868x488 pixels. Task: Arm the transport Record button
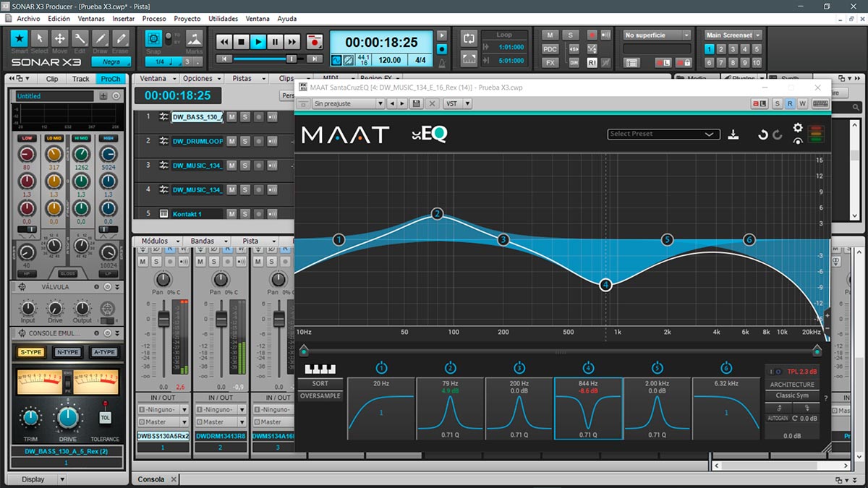pos(314,43)
